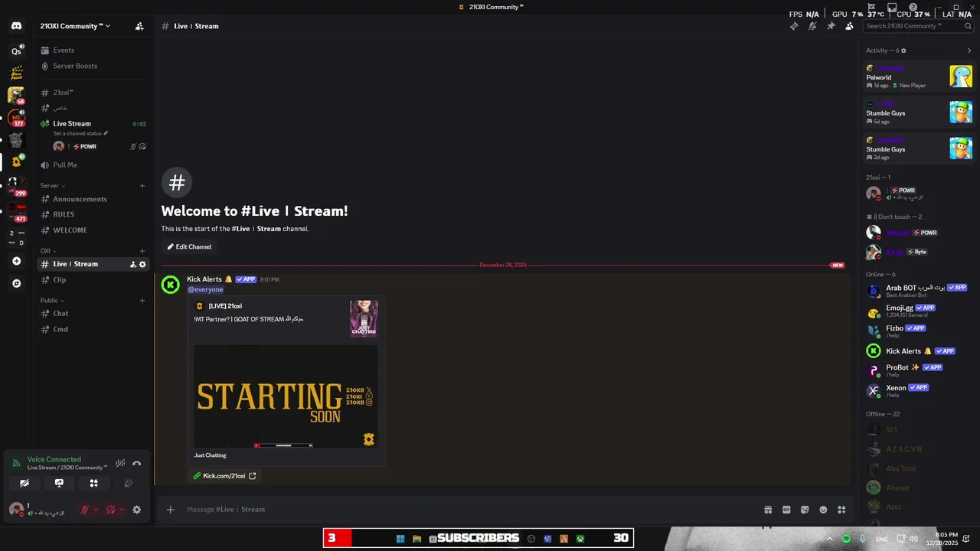Screen dimensions: 980x551
Task: Open the Palworld activity card
Action: [x=919, y=77]
